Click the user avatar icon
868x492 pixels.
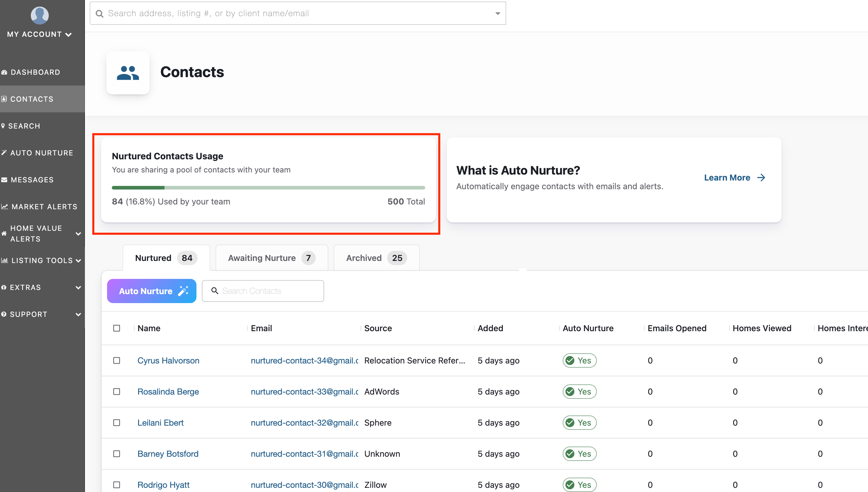point(39,15)
